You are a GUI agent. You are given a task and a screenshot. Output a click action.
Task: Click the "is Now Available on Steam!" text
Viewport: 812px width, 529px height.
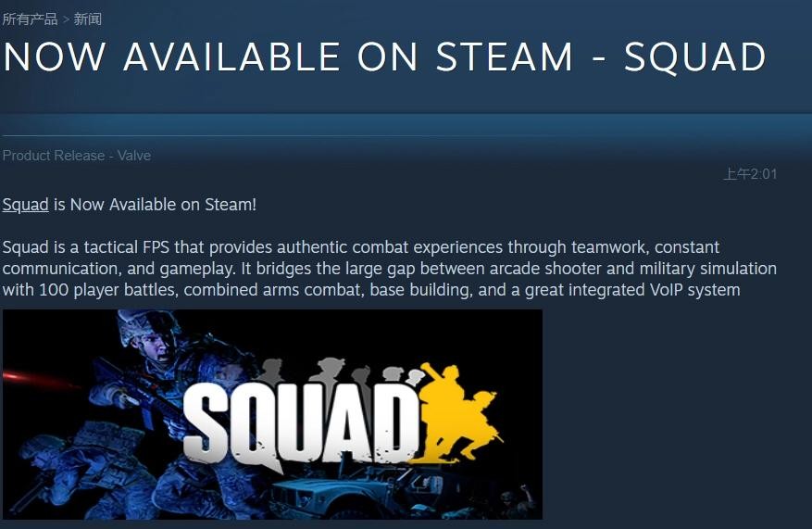[x=155, y=205]
